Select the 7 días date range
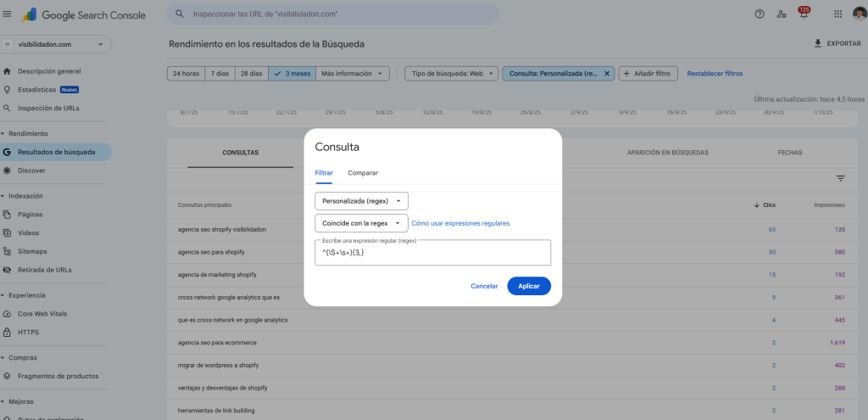 (220, 74)
